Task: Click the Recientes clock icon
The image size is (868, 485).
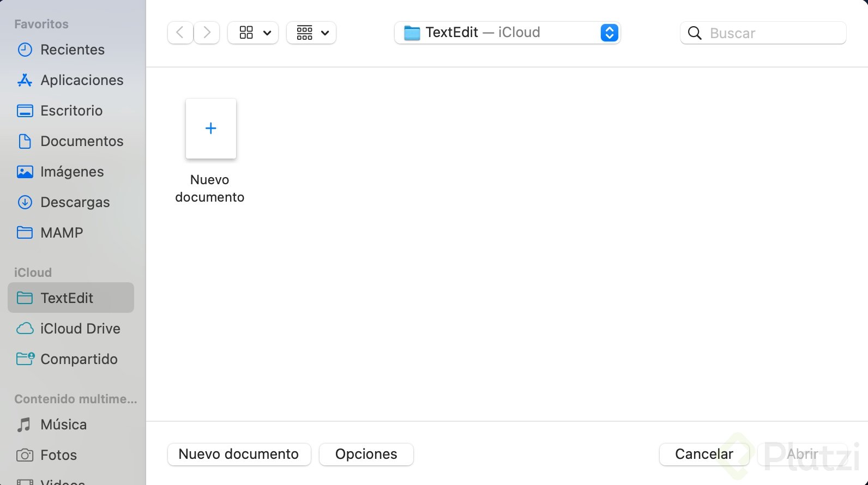Action: (x=25, y=50)
